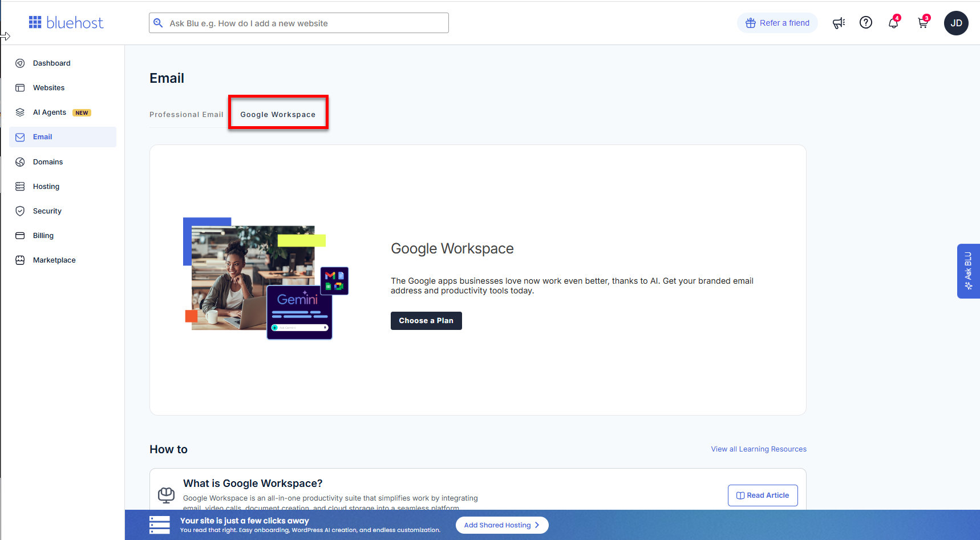Click the Choose a Plan button
The width and height of the screenshot is (980, 540).
tap(426, 321)
